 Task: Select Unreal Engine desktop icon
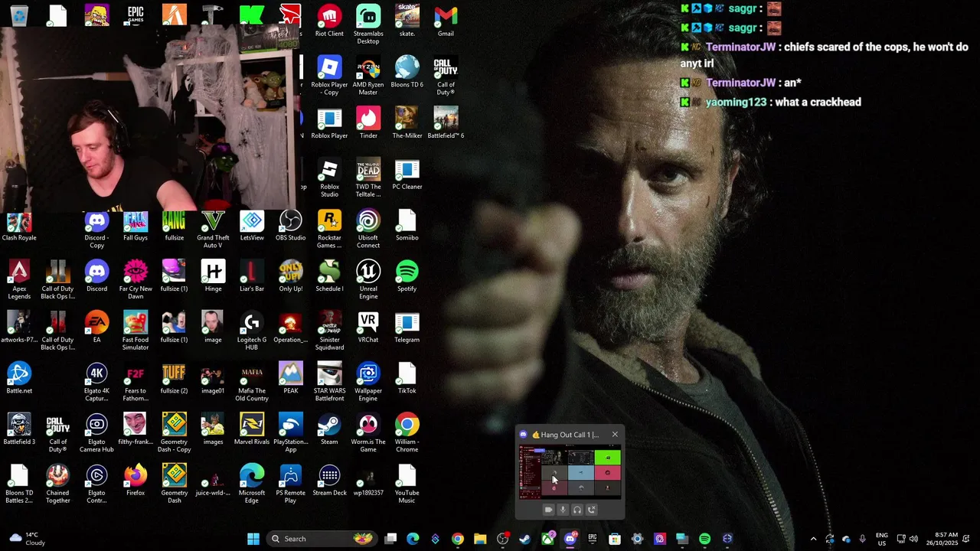click(x=368, y=280)
